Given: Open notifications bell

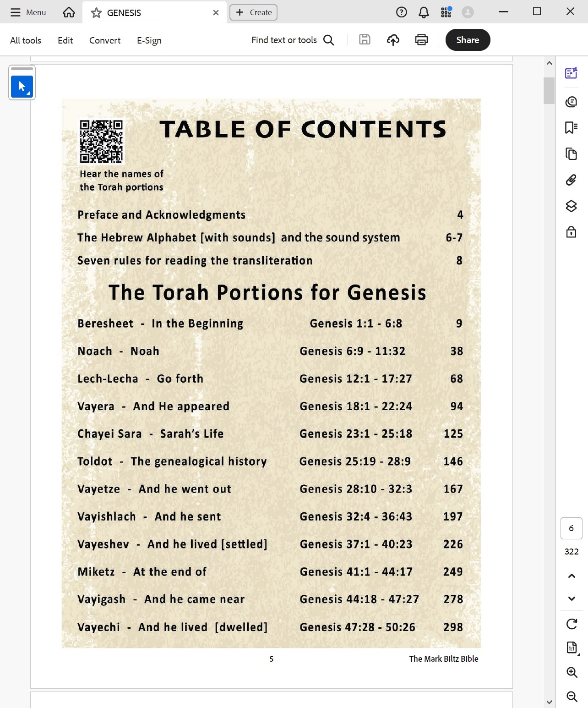Looking at the screenshot, I should (x=424, y=12).
